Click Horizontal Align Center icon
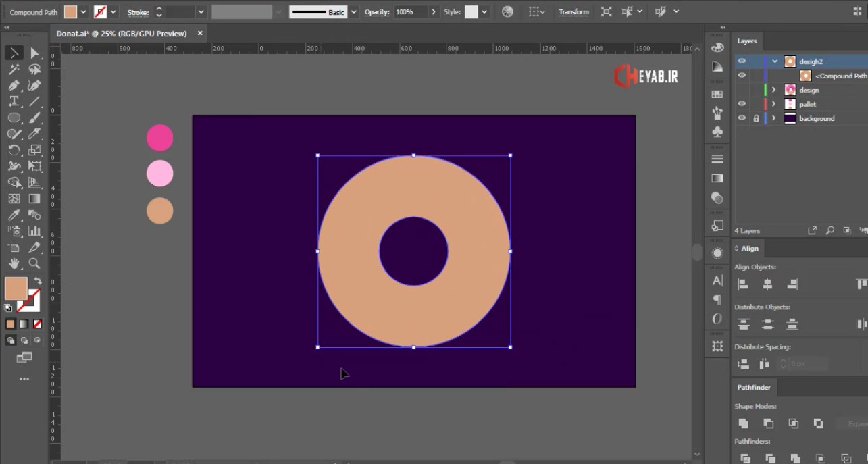This screenshot has width=868, height=464. [768, 284]
